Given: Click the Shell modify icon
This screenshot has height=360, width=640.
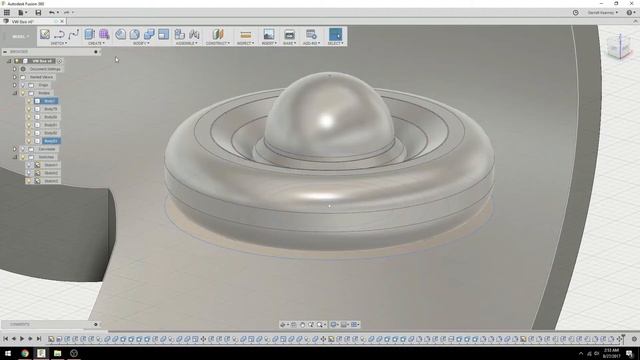Looking at the screenshot, I should click(164, 34).
